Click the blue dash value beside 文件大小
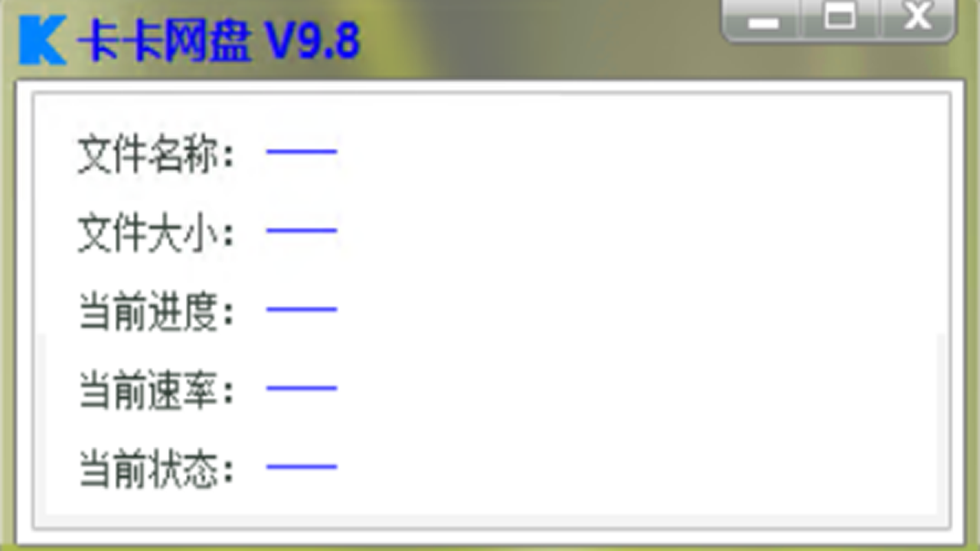The height and width of the screenshot is (551, 980). (x=302, y=230)
